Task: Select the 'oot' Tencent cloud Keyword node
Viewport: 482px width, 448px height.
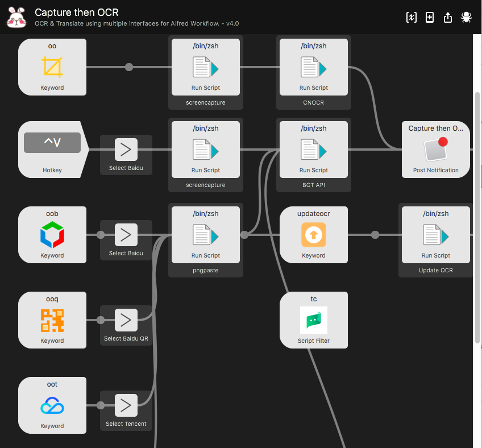Action: pos(52,405)
